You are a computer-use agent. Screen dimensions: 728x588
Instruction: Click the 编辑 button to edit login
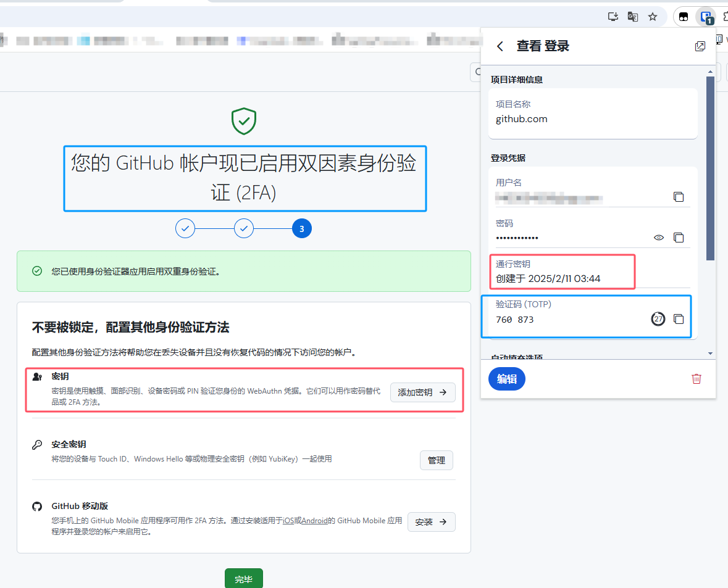click(x=506, y=379)
